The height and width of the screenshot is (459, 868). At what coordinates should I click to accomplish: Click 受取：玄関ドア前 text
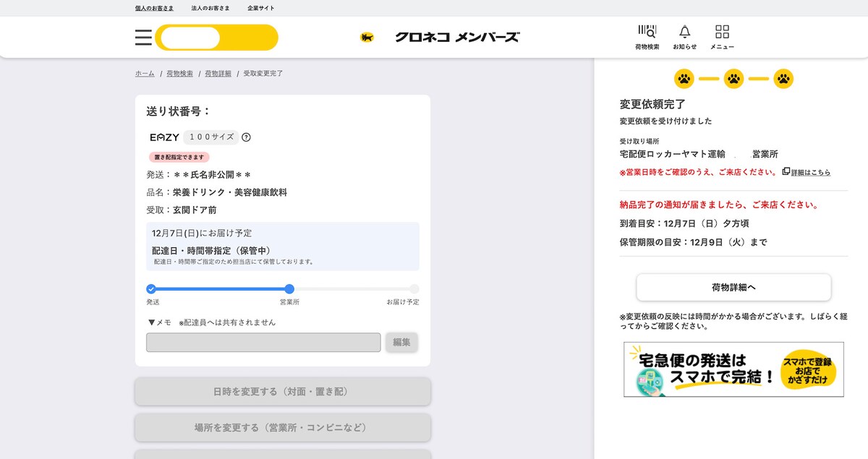click(182, 210)
